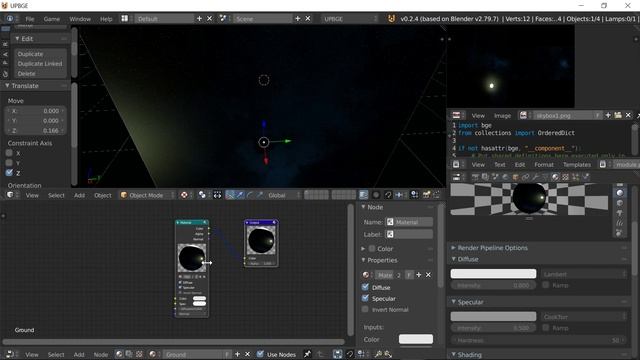Select the texture nodes tree type icon

[x=139, y=354]
